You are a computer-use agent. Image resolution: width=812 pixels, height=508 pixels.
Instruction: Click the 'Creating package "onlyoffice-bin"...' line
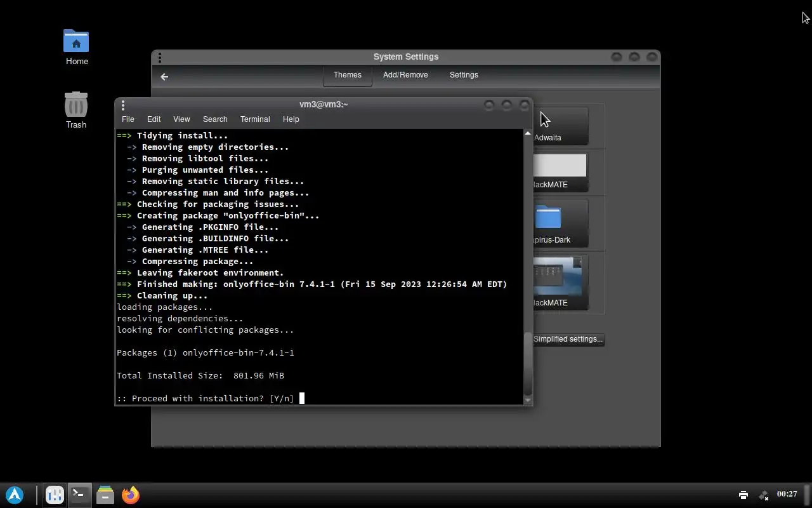click(218, 216)
